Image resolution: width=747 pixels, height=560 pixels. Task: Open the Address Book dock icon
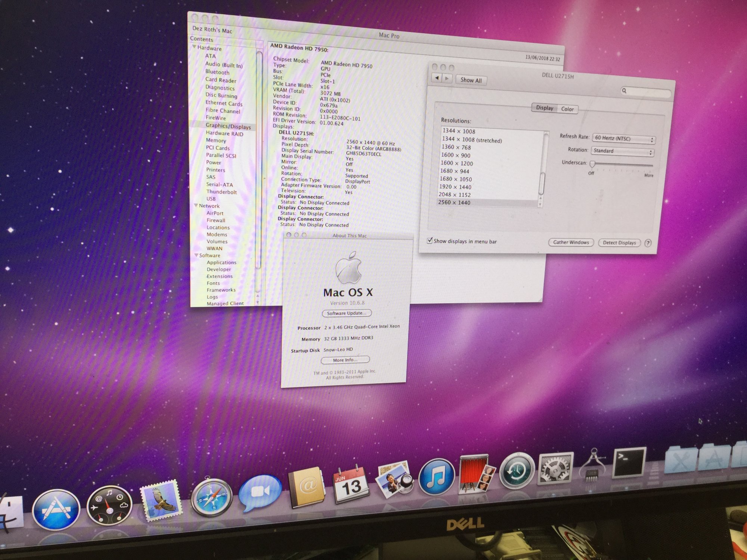(x=306, y=487)
